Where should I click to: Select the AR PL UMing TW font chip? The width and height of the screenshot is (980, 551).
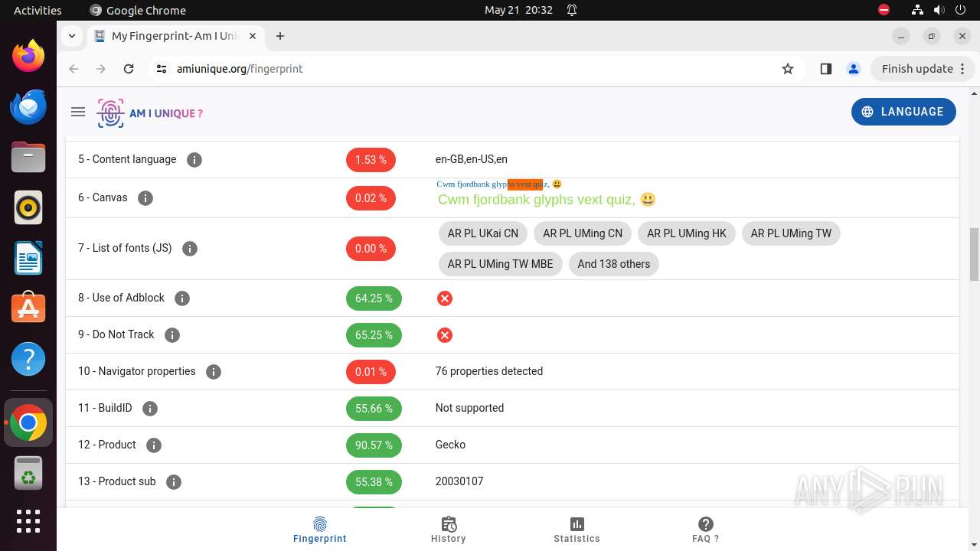pos(791,233)
